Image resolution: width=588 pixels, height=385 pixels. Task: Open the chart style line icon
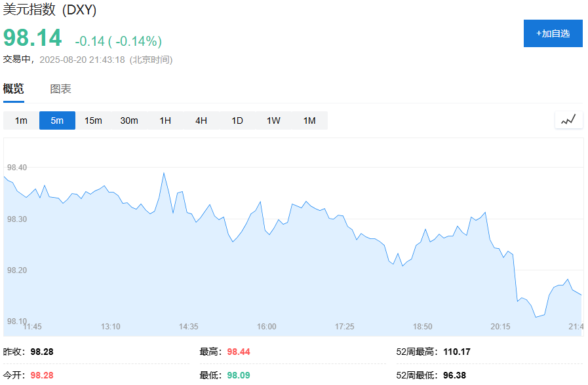pos(568,120)
